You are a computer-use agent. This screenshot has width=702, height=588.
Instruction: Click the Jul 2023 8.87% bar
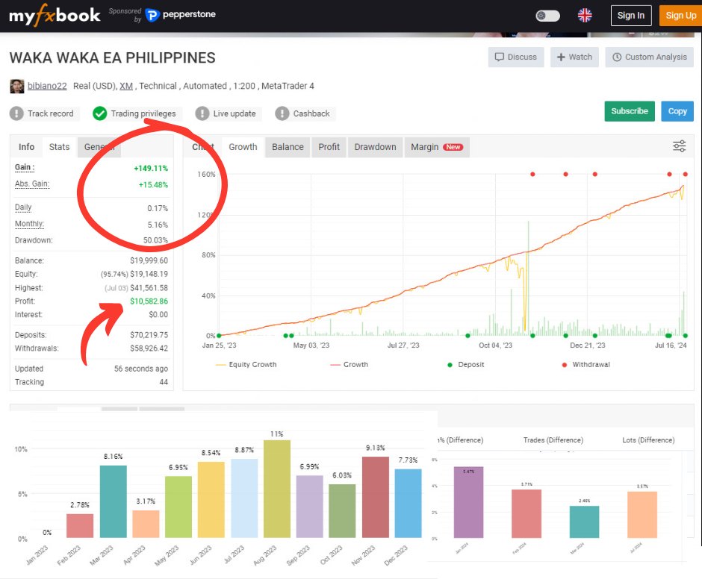[x=244, y=498]
